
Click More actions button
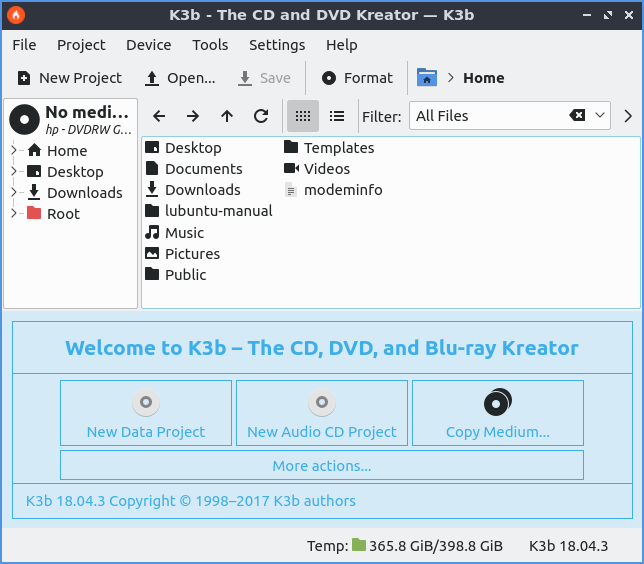pyautogui.click(x=321, y=466)
